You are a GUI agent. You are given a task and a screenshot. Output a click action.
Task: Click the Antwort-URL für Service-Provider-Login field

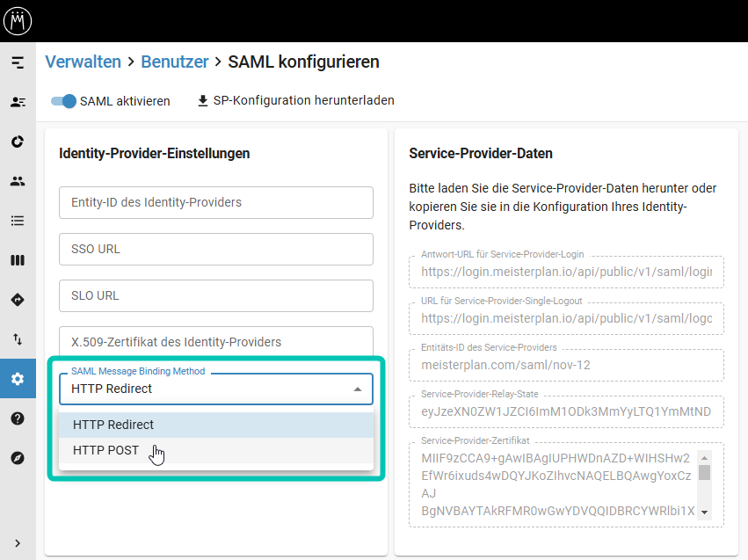[x=566, y=272]
